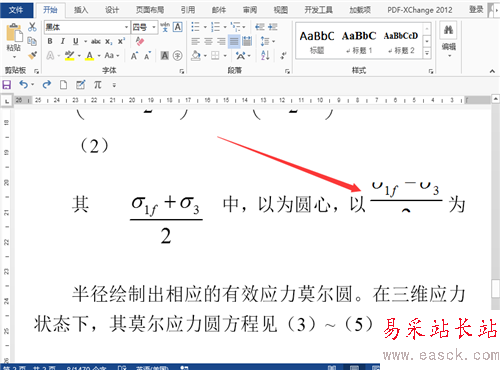
Task: Align text right
Action: pyautogui.click(x=221, y=41)
